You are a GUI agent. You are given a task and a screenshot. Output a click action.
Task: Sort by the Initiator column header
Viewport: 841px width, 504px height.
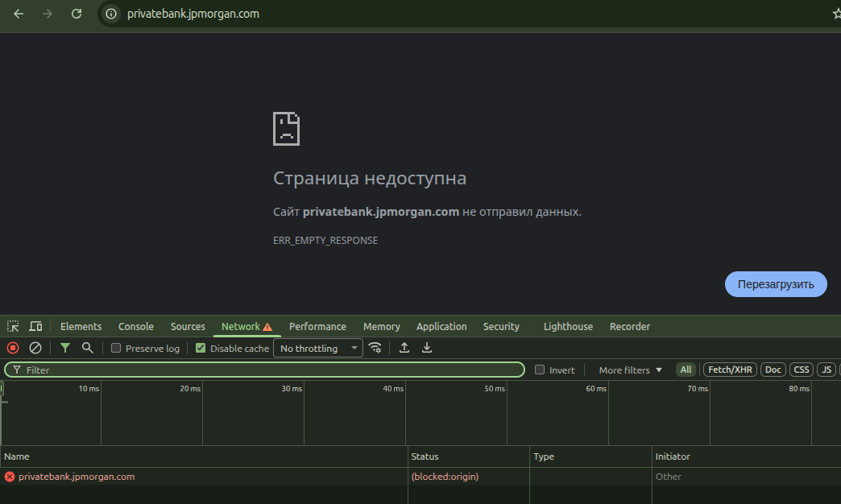[747, 456]
